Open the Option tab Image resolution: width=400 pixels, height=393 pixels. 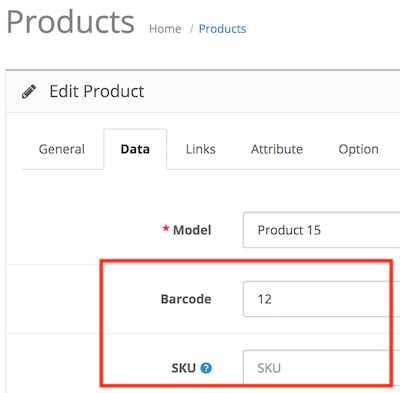click(x=358, y=149)
